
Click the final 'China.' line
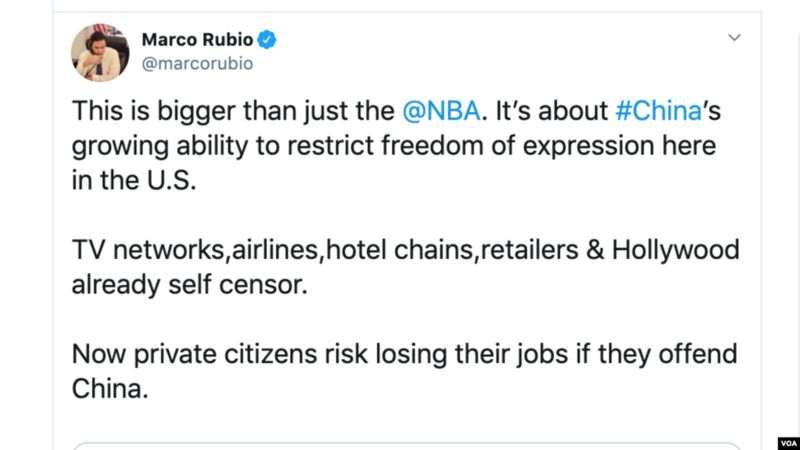110,389
